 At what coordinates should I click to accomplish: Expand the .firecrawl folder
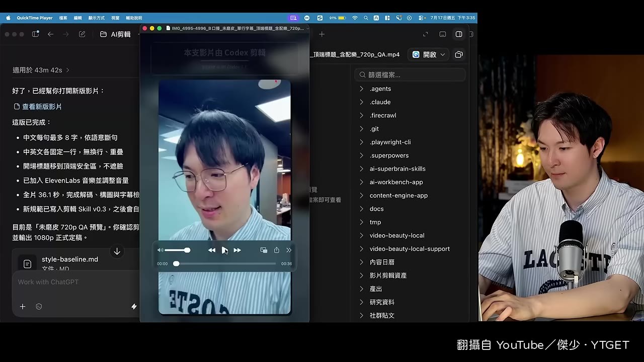(x=361, y=115)
